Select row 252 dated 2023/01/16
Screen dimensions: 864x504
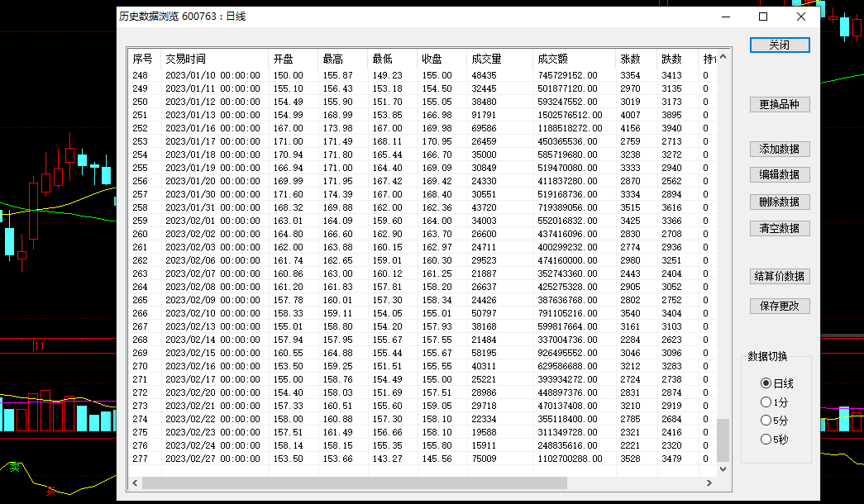click(x=422, y=128)
